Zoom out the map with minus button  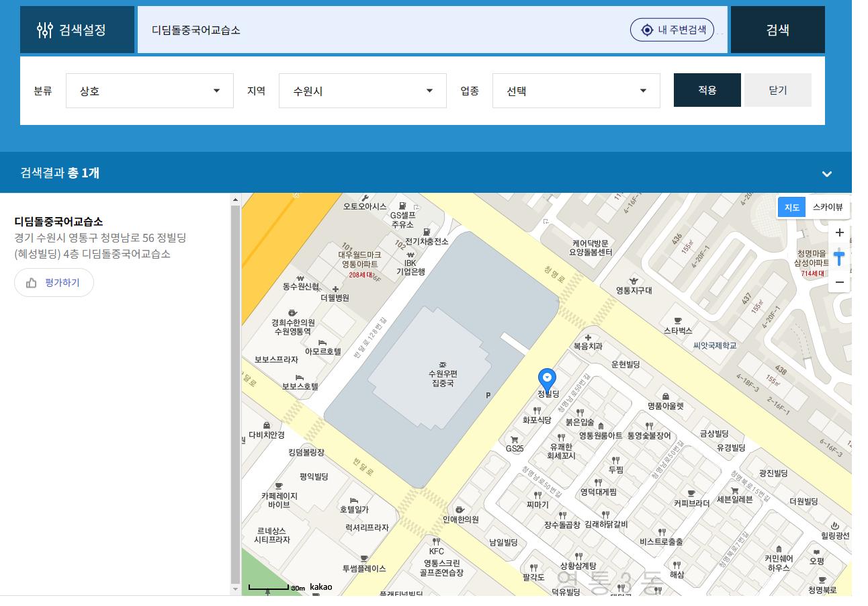point(839,282)
